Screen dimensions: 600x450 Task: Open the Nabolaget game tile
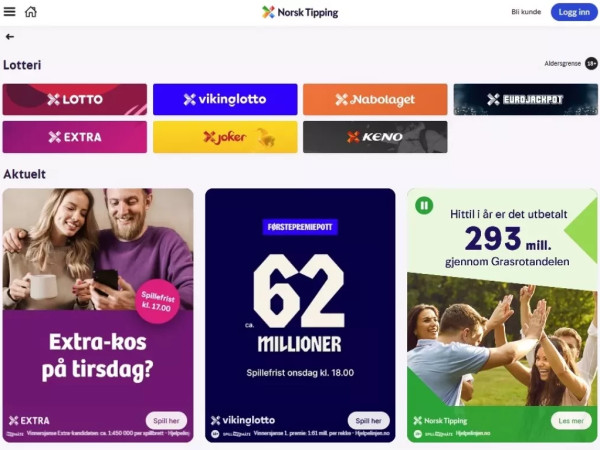click(x=375, y=99)
